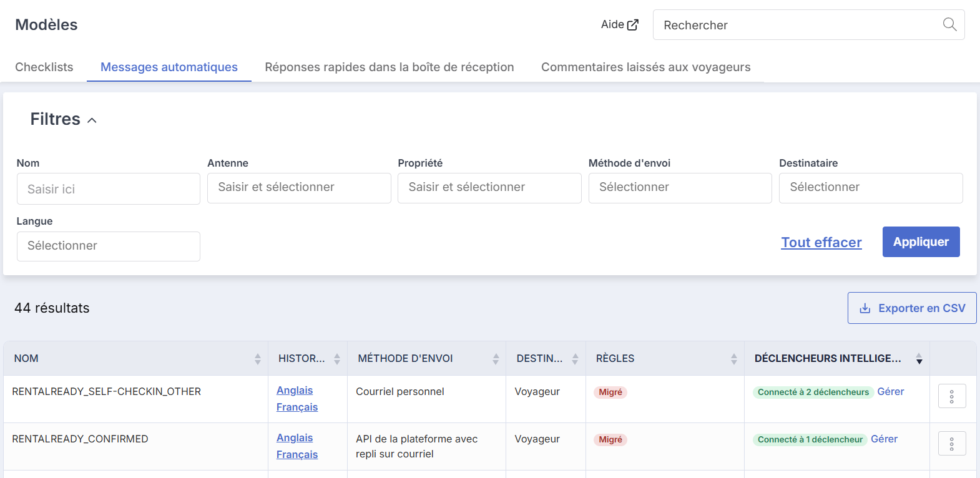Screen dimensions: 980x478
Task: Open Français link for RENTALREADY_SELF-CHECKIN_OTHER
Action: (x=297, y=407)
